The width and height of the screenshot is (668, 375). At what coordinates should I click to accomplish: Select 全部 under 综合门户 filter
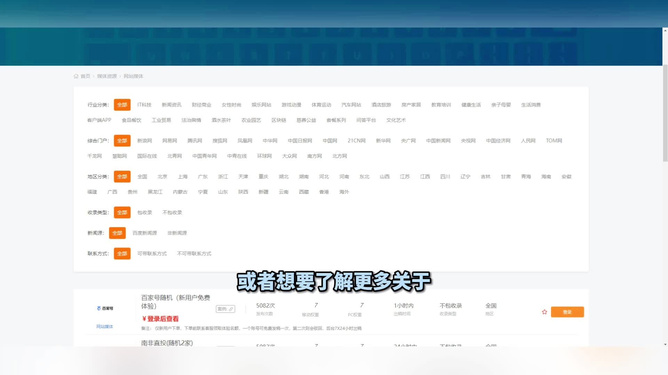tap(122, 141)
